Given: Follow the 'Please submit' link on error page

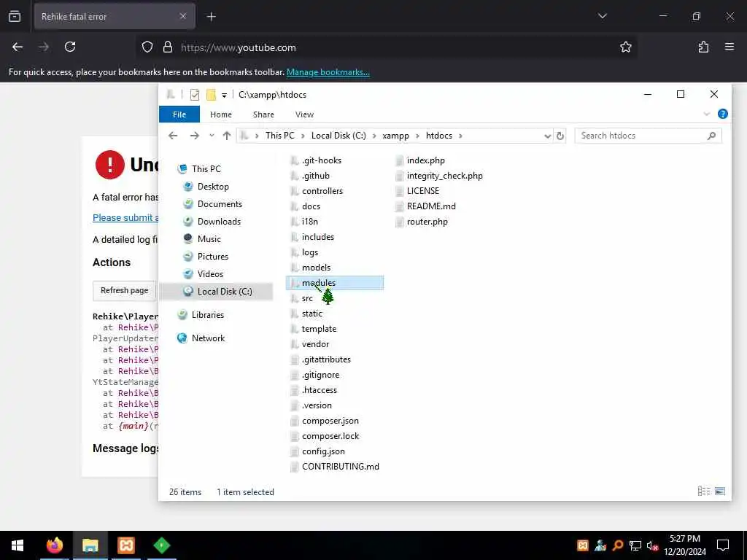Looking at the screenshot, I should tap(125, 217).
